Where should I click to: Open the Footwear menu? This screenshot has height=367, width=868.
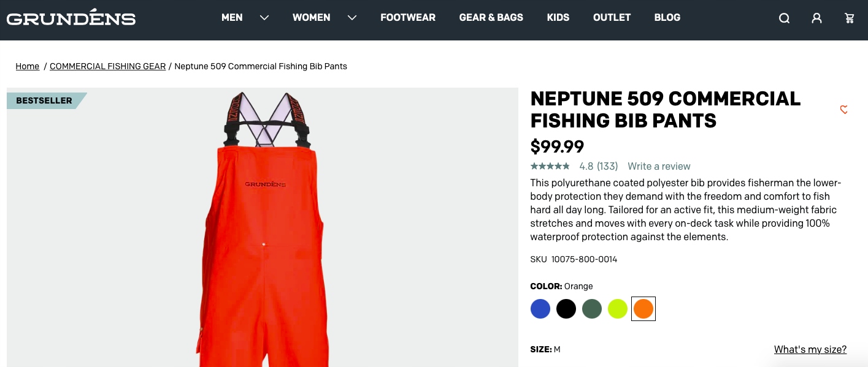[x=408, y=18]
